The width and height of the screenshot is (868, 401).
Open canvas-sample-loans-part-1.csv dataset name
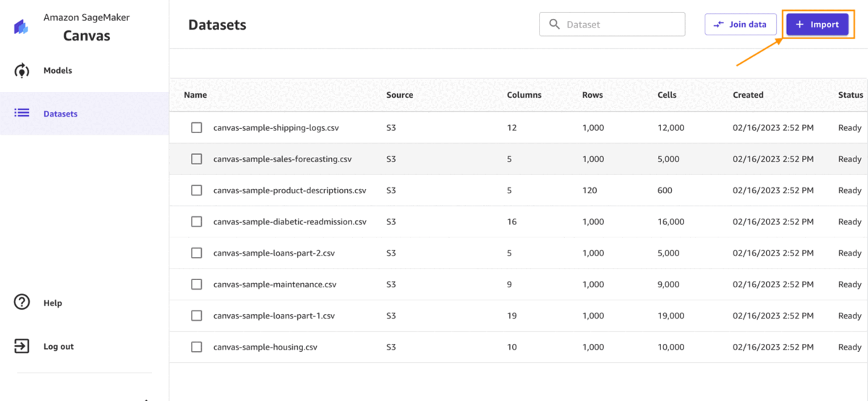(x=274, y=316)
